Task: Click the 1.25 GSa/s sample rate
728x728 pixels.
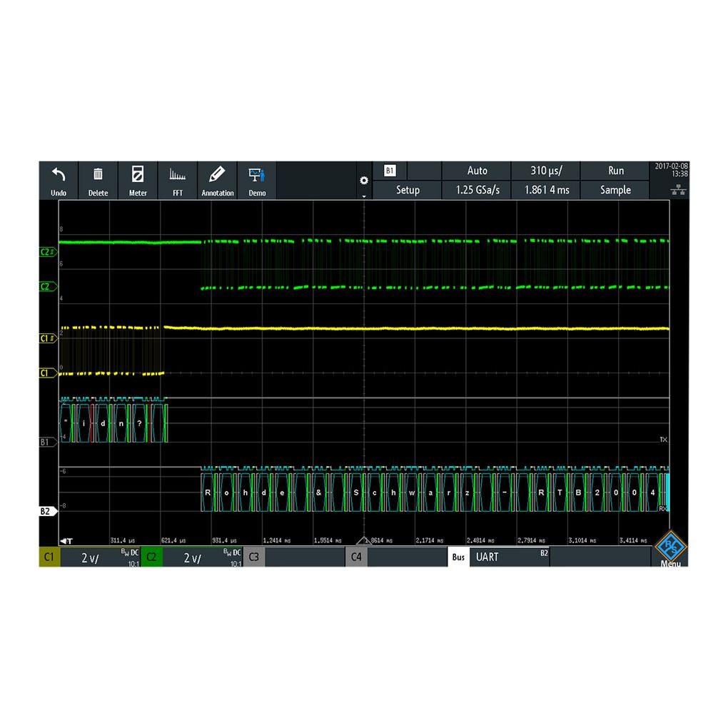Action: coord(477,190)
